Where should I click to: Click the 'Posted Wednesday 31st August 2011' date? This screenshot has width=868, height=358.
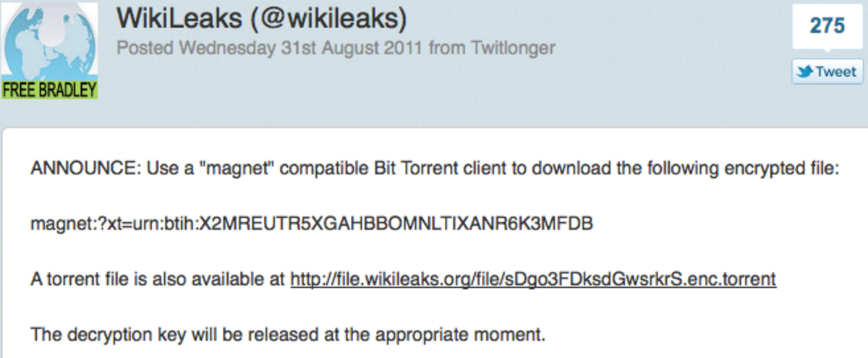coord(270,48)
